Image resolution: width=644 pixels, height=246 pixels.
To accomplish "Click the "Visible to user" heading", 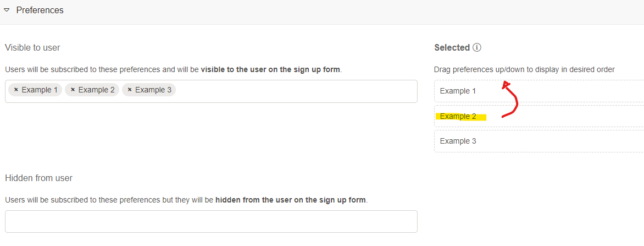I will pyautogui.click(x=32, y=47).
